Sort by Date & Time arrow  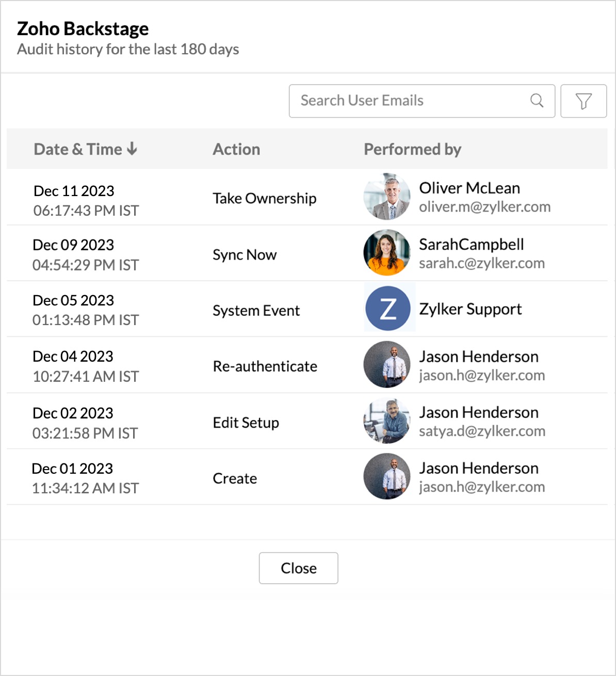[132, 149]
